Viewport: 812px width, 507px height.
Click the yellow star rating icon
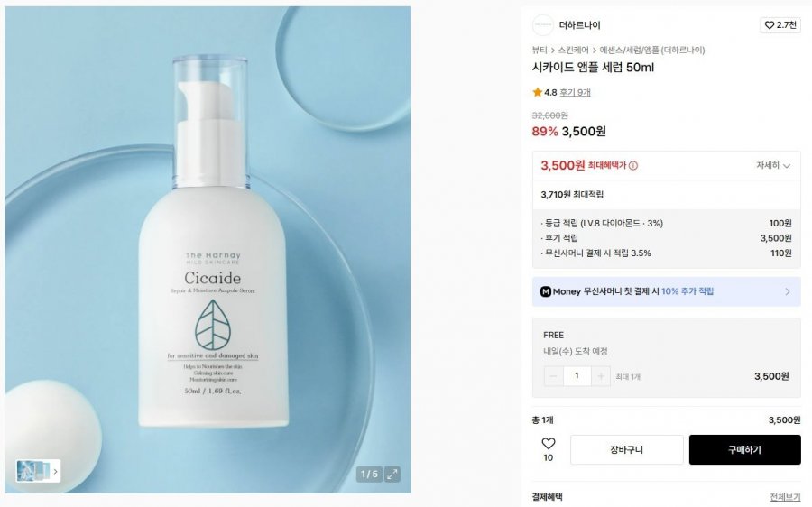(537, 92)
